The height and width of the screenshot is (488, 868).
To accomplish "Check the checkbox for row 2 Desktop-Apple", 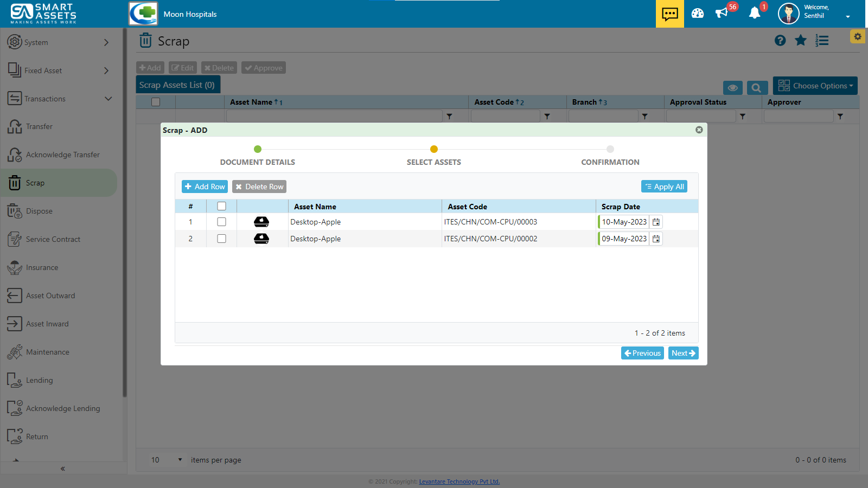I will pos(221,239).
